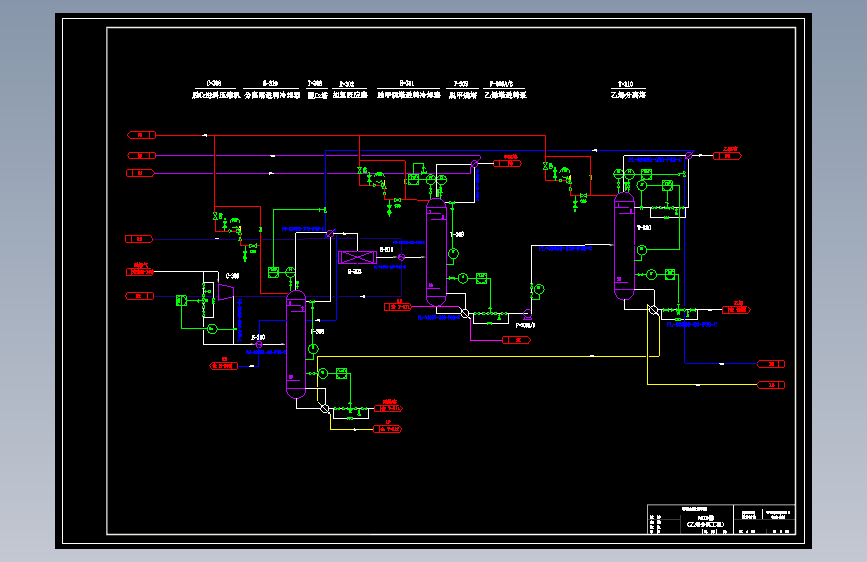Select the flag ending the short yellow line
The width and height of the screenshot is (867, 562).
pyautogui.click(x=388, y=429)
